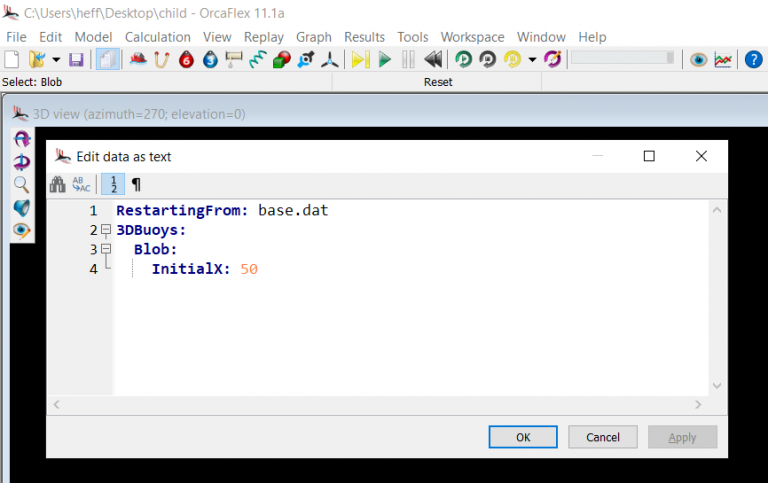Screen dimensions: 768x483
Task: Click the blue help question mark
Action: [x=210, y=60]
